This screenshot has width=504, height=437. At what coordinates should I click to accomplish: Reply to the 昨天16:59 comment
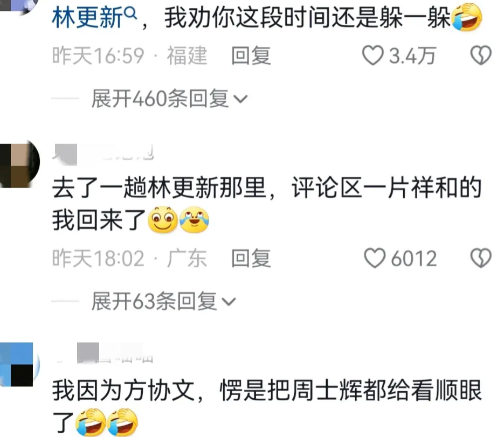click(251, 56)
